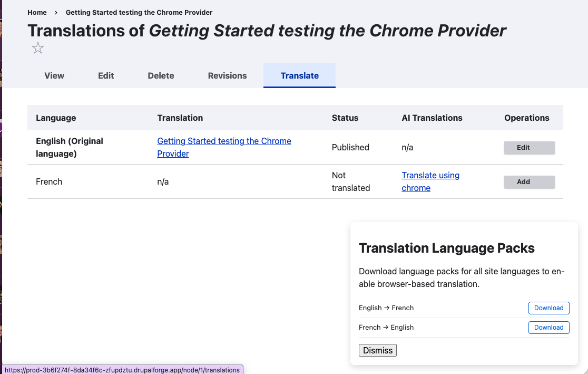
Task: Add a French translation
Action: point(529,181)
